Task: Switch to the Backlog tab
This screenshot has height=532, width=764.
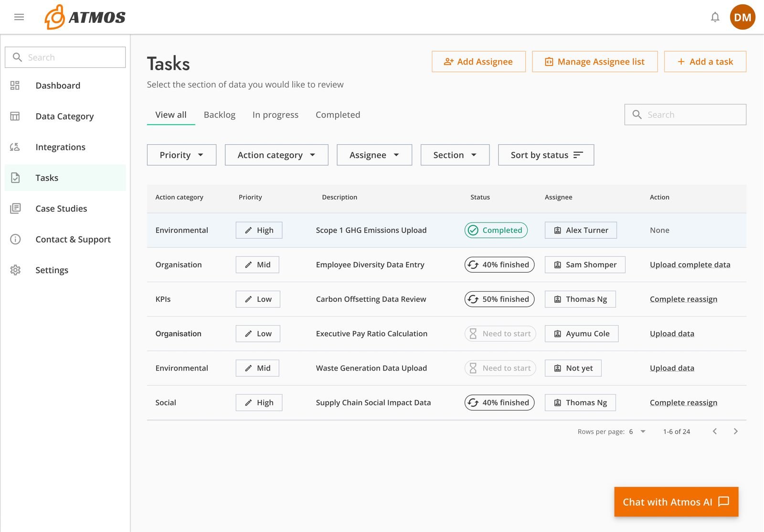Action: [220, 115]
